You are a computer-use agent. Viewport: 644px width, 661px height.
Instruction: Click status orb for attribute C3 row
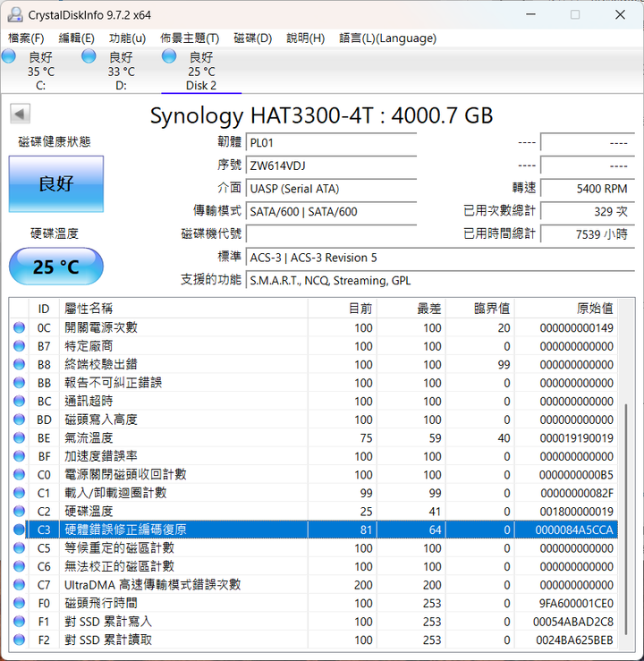pyautogui.click(x=20, y=530)
